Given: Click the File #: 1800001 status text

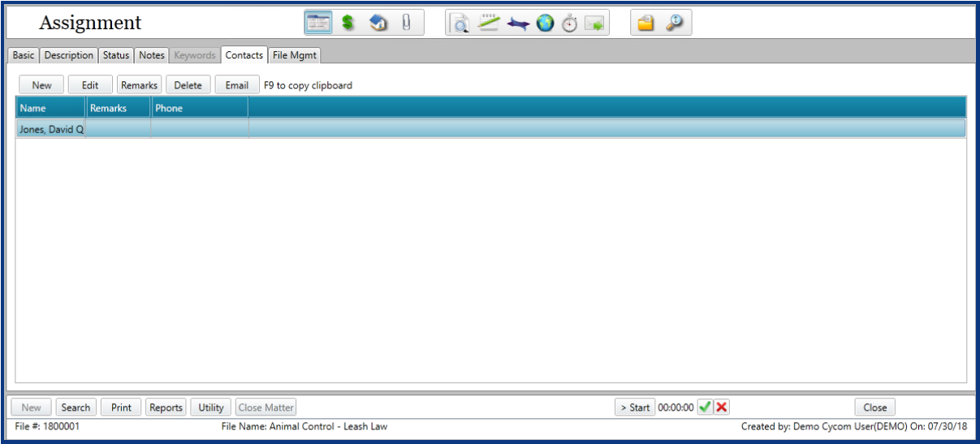Looking at the screenshot, I should pyautogui.click(x=47, y=426).
